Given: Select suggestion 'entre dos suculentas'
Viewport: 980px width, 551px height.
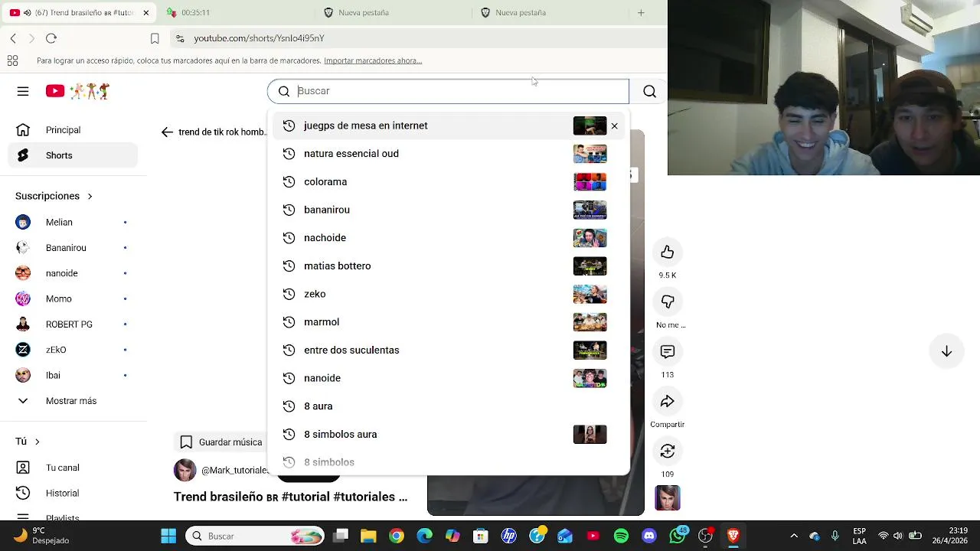Looking at the screenshot, I should (x=449, y=350).
